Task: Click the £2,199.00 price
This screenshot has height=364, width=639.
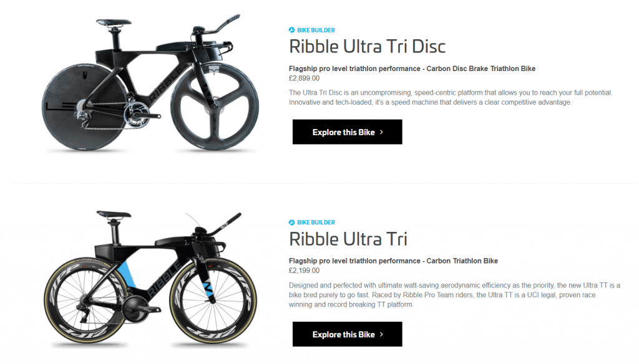Action: pos(304,271)
